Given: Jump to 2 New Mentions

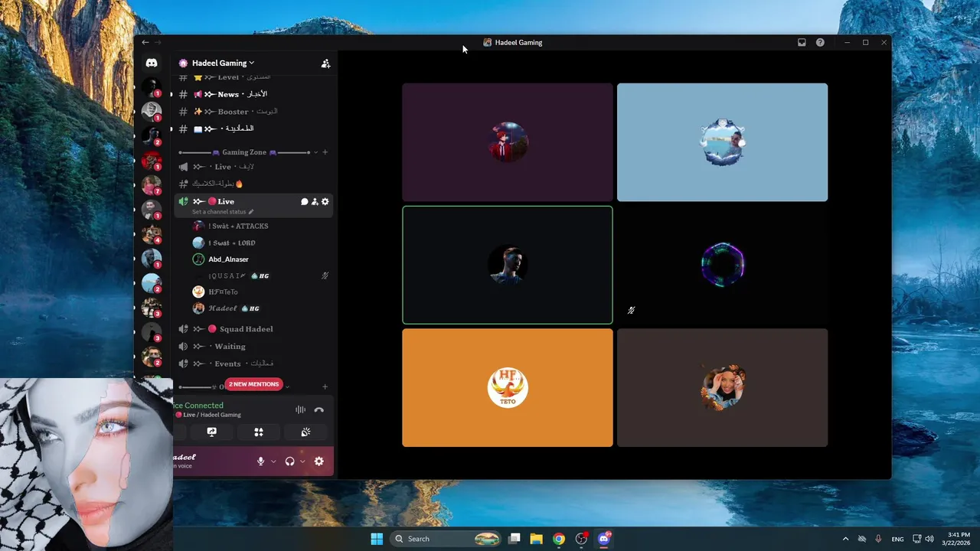Looking at the screenshot, I should [253, 384].
